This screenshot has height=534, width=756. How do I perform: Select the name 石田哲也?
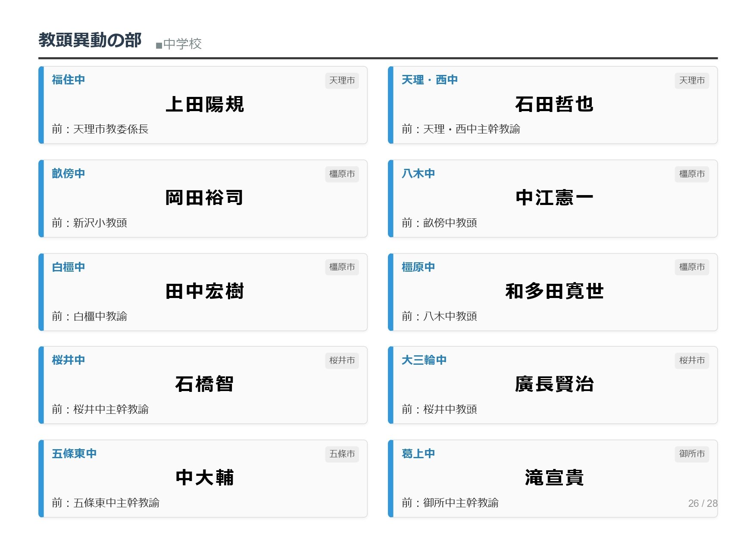tap(554, 105)
